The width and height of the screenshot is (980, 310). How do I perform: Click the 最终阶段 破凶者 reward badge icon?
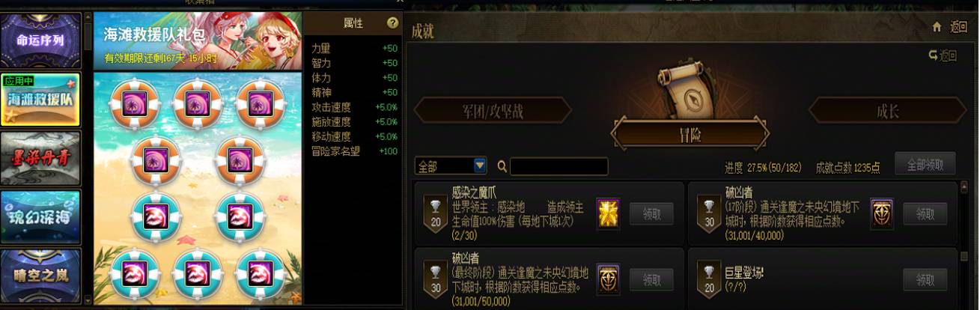(x=608, y=280)
